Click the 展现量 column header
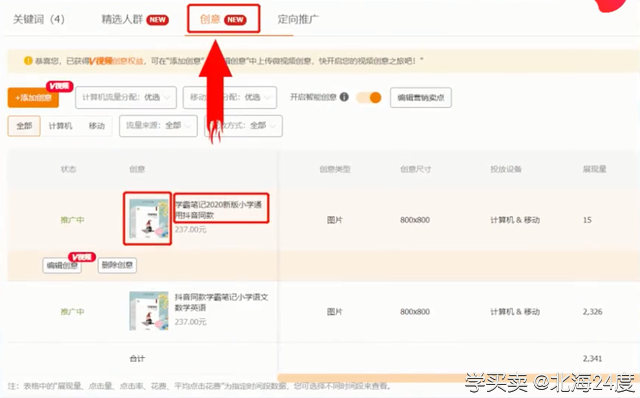Screen dimensions: 640x398 pyautogui.click(x=594, y=169)
